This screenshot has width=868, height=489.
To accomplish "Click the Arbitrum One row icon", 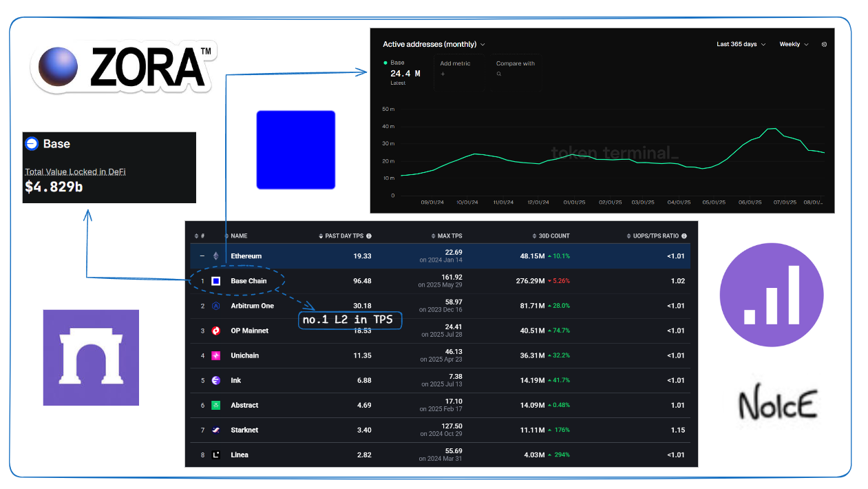I will click(x=215, y=306).
